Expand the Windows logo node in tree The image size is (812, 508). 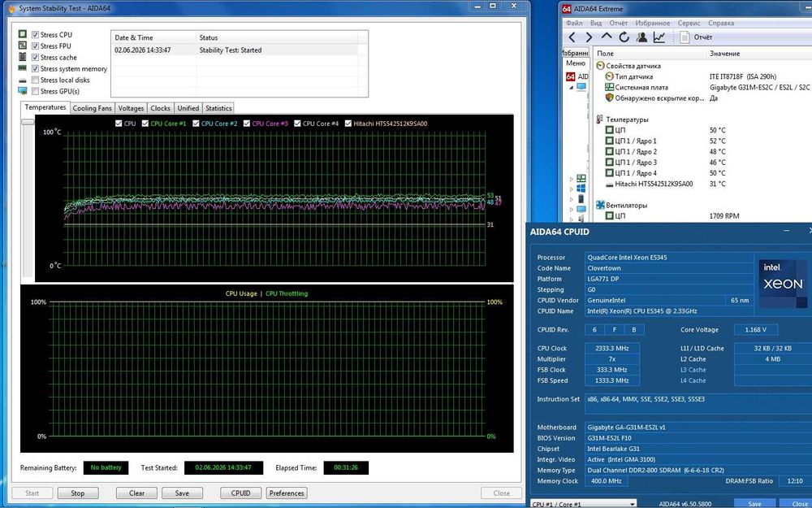571,189
